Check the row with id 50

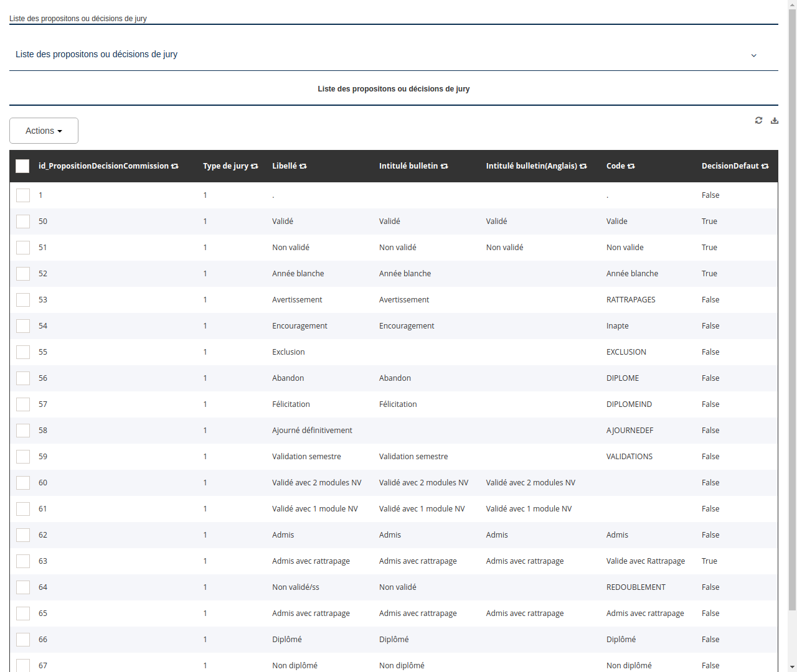(23, 221)
